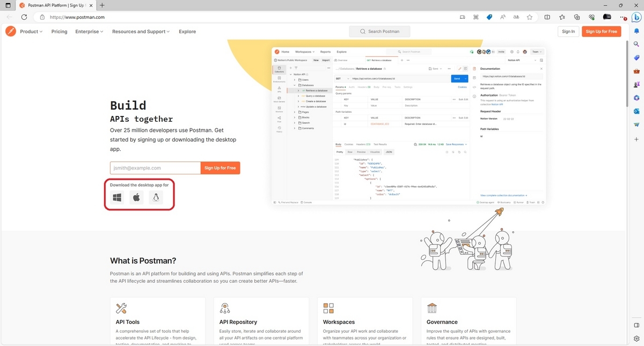
Task: Close the Postman API Platform tab
Action: point(91,5)
